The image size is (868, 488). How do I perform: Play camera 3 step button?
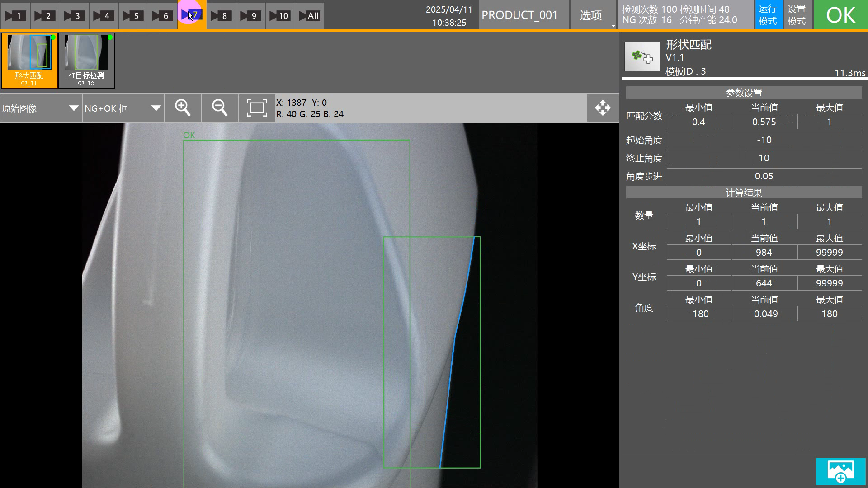point(74,16)
